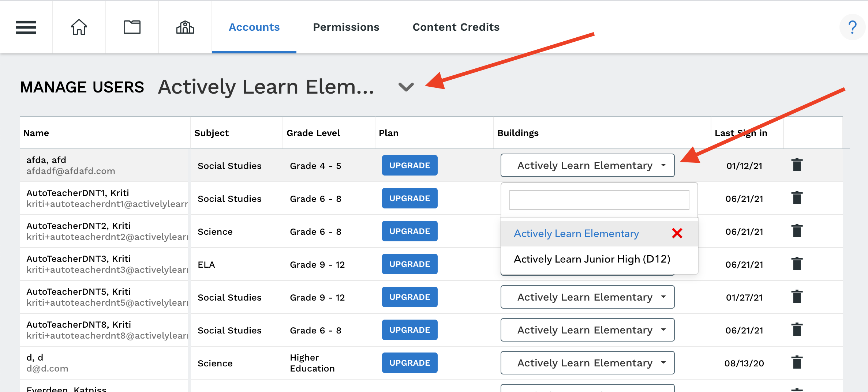Open the folder icon in top bar
This screenshot has height=392, width=868.
pyautogui.click(x=132, y=27)
